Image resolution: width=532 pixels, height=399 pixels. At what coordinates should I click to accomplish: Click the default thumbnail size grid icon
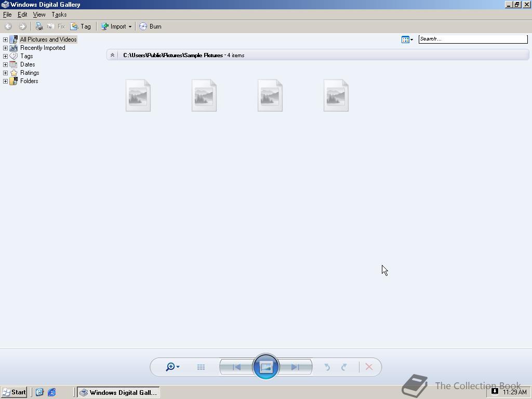point(201,367)
